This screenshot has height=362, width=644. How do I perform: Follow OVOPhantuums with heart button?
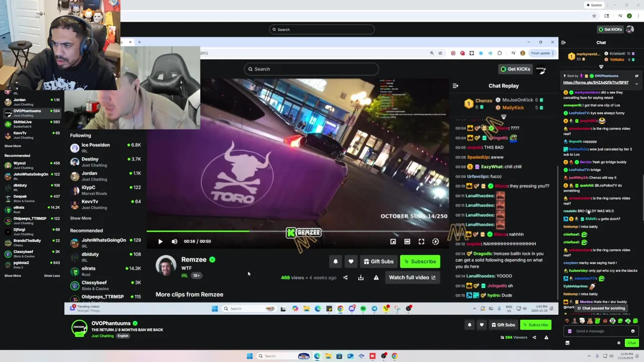pyautogui.click(x=481, y=325)
